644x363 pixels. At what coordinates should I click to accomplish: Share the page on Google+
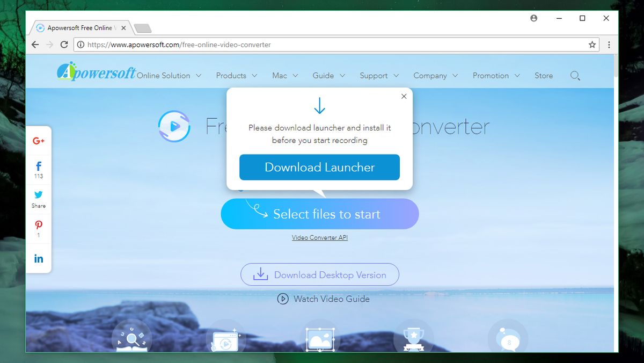click(38, 141)
